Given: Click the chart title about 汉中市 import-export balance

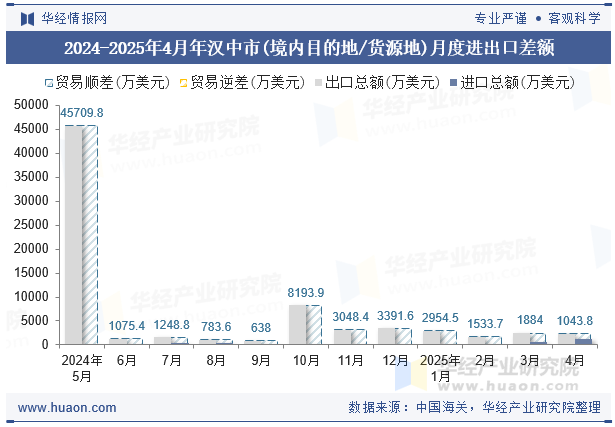Looking at the screenshot, I should tap(309, 48).
